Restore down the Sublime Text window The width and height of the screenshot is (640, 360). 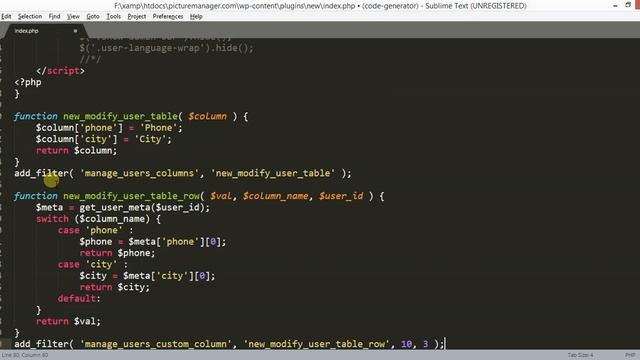click(x=628, y=5)
